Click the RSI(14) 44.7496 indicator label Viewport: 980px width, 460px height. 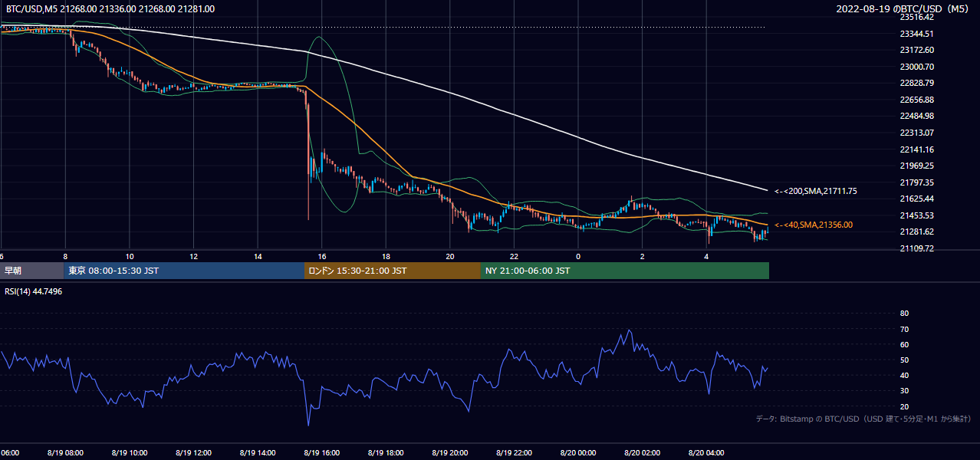(x=34, y=291)
